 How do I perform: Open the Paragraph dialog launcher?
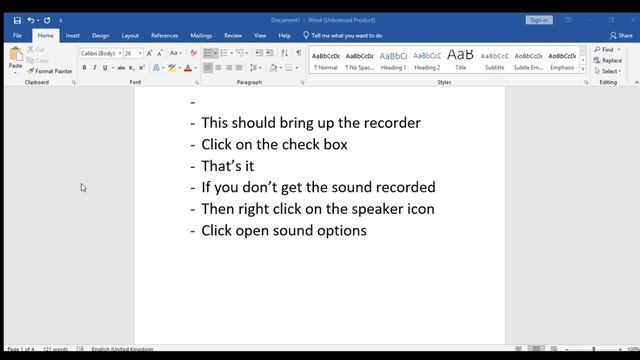302,82
